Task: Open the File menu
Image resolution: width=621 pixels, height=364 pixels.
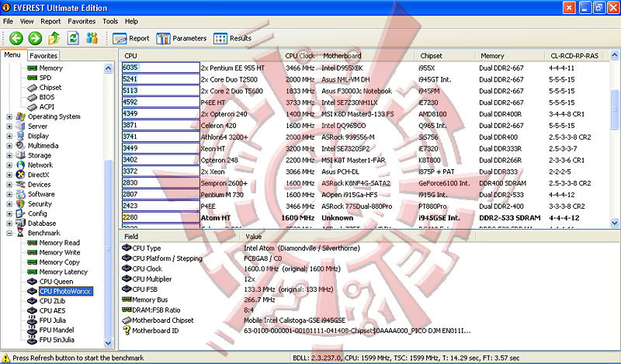Action: 8,22
